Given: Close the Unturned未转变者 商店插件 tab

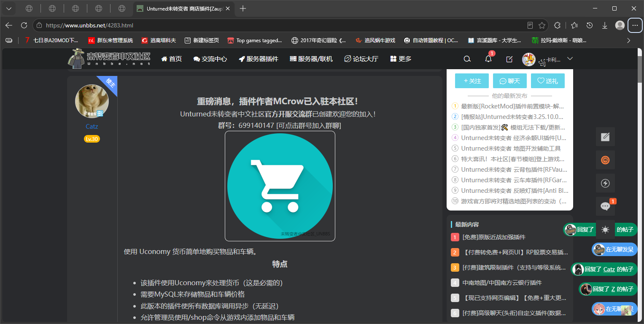Looking at the screenshot, I should [x=229, y=8].
